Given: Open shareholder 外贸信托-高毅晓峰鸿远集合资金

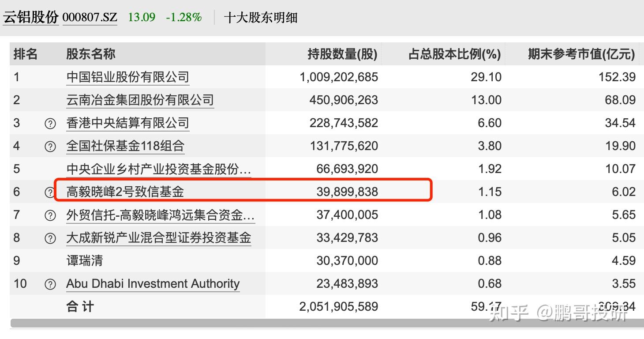Looking at the screenshot, I should (161, 215).
